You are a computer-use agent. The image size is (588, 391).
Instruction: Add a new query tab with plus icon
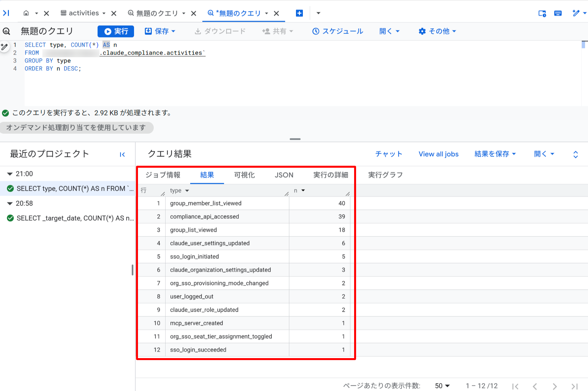(299, 13)
